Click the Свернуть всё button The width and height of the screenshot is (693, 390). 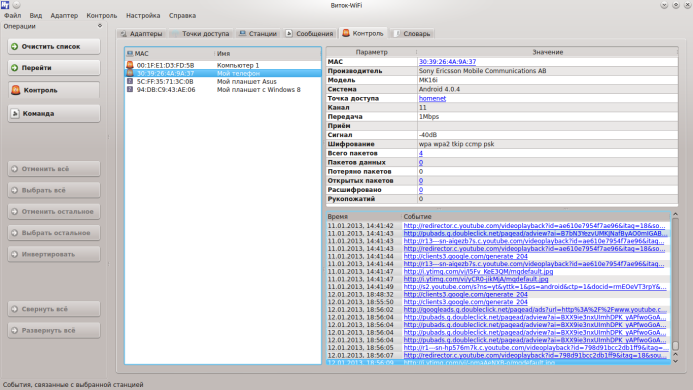(x=54, y=309)
